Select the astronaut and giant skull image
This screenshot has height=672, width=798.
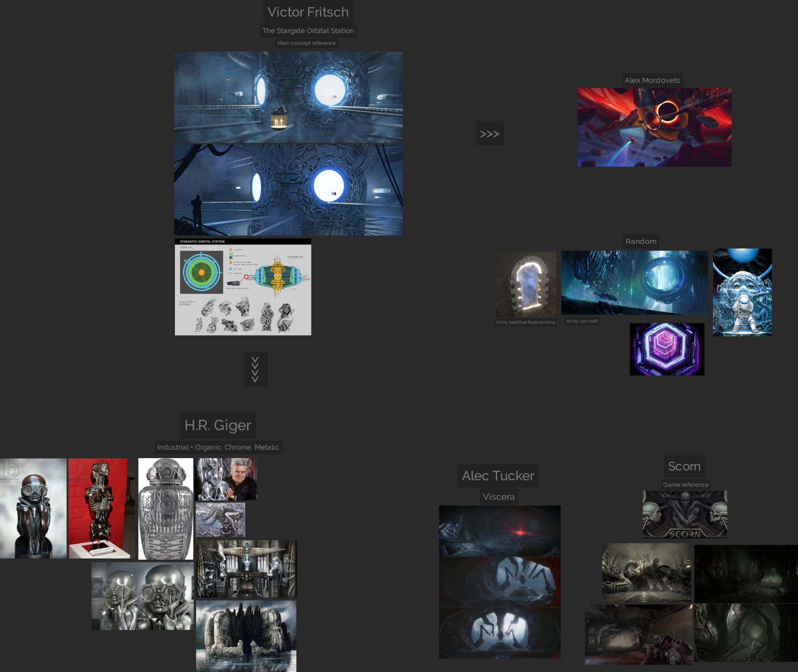click(742, 292)
